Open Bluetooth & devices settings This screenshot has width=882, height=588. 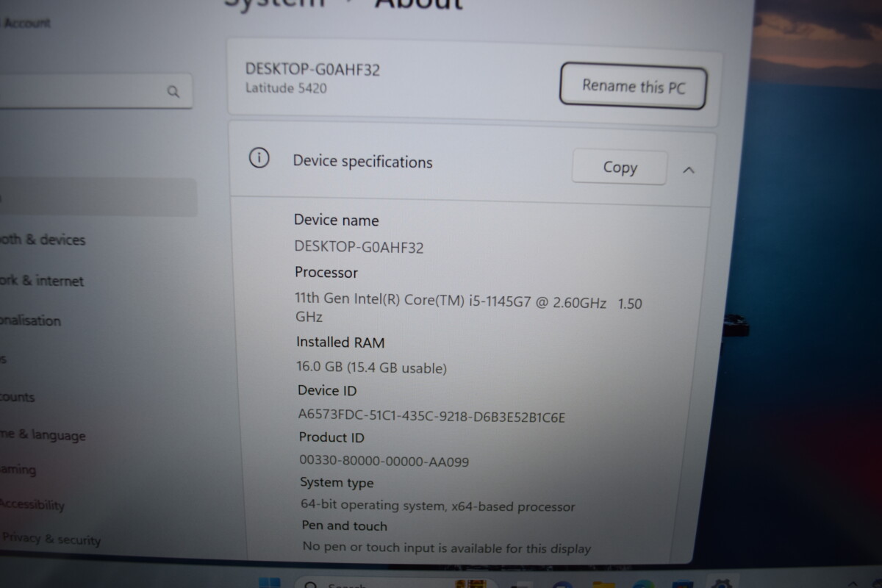pos(43,240)
